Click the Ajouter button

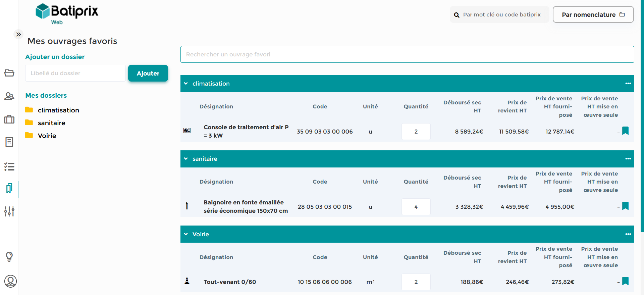(x=148, y=73)
